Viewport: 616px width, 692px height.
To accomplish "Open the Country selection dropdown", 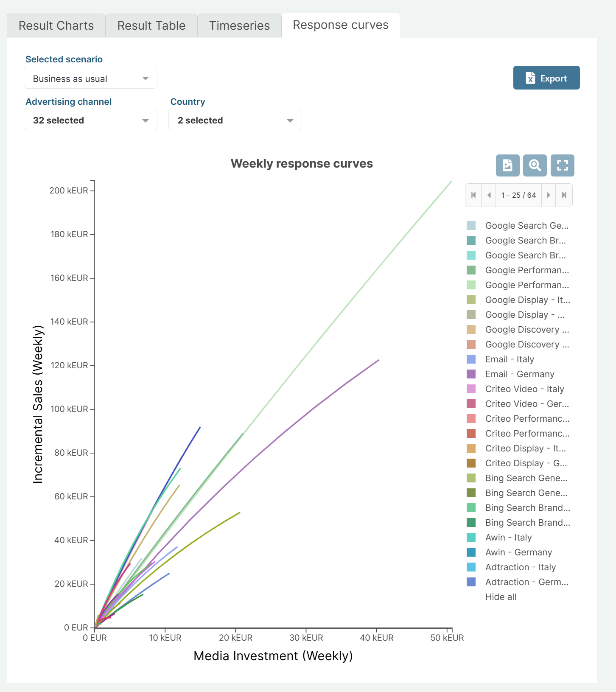I will (235, 120).
